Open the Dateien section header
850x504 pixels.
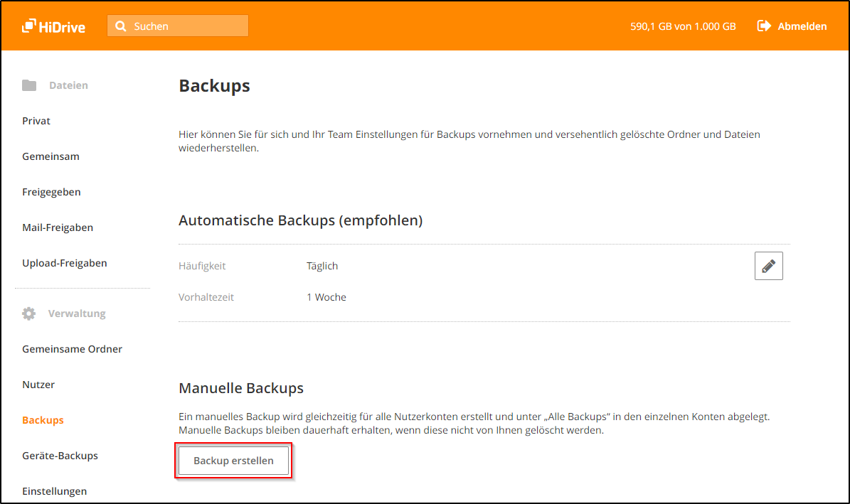coord(68,85)
